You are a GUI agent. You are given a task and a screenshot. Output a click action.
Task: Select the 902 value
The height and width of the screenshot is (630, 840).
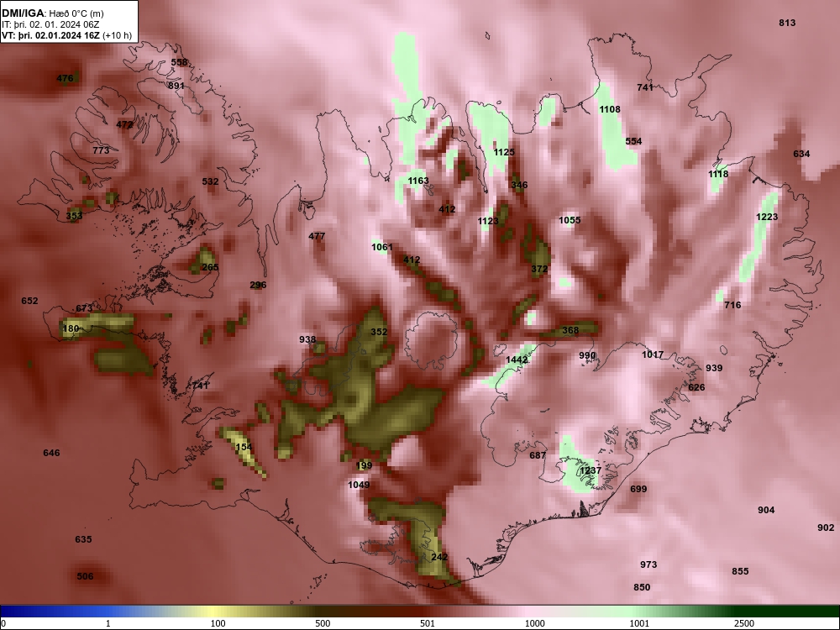coord(826,528)
